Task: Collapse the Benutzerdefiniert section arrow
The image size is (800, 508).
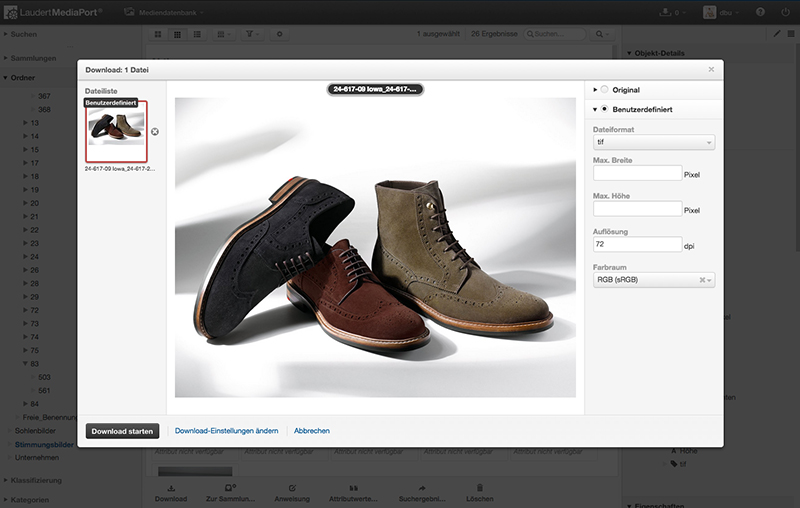Action: pyautogui.click(x=595, y=108)
